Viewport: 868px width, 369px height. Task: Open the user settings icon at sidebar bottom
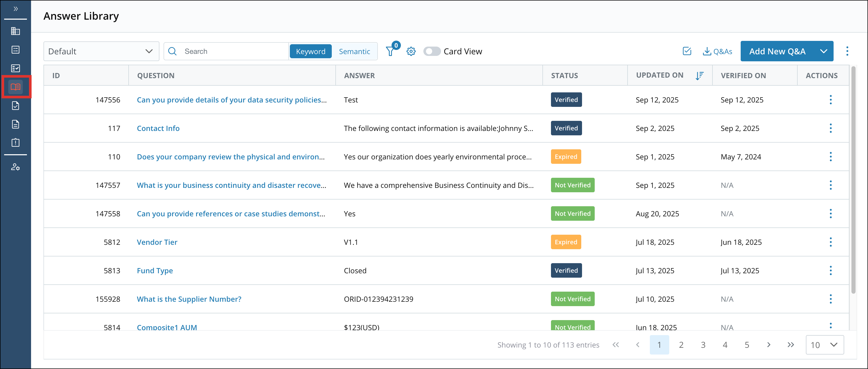tap(16, 167)
